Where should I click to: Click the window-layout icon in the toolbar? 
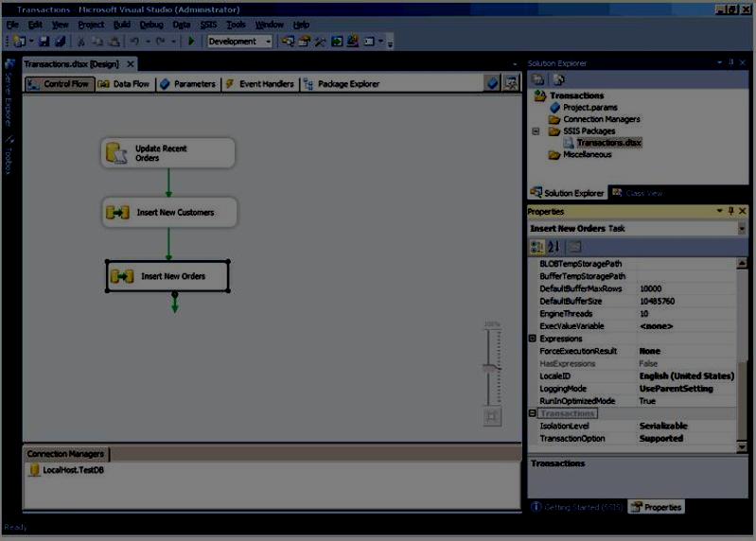coord(369,42)
